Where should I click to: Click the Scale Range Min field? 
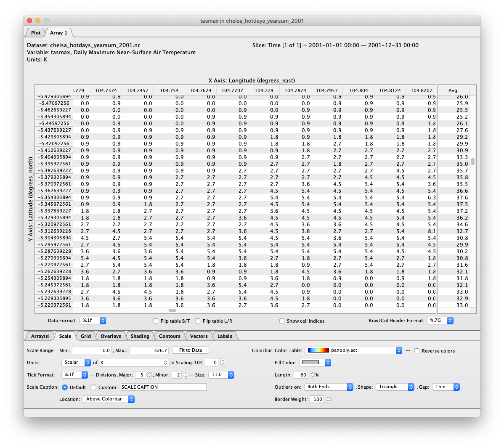point(92,350)
